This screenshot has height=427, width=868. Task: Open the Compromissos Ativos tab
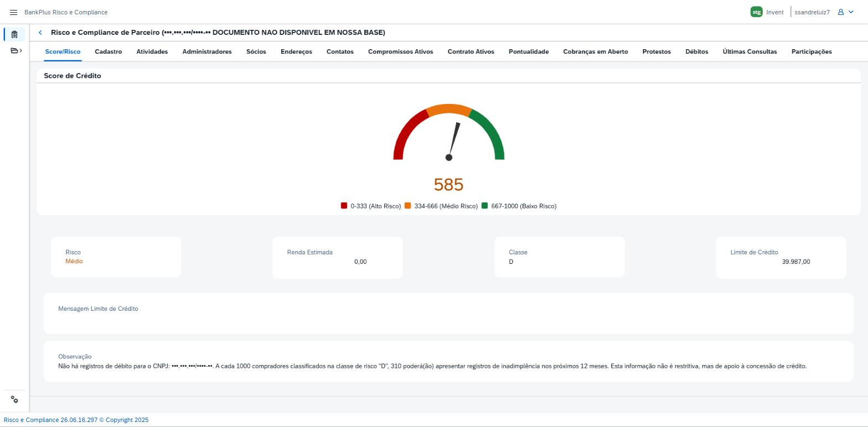click(x=401, y=51)
